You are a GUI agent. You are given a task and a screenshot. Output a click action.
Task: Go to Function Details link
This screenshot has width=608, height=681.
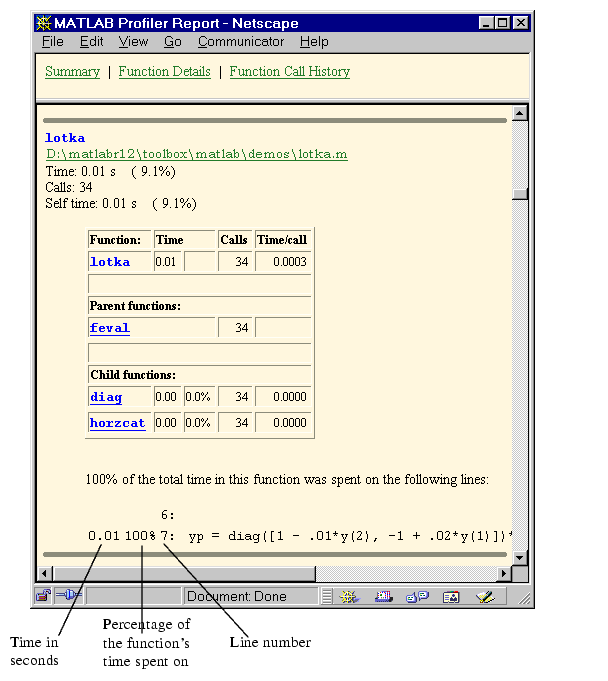[164, 71]
